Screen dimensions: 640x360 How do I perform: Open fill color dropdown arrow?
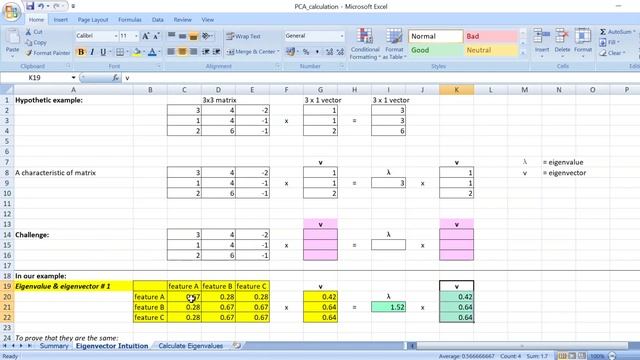point(144,52)
